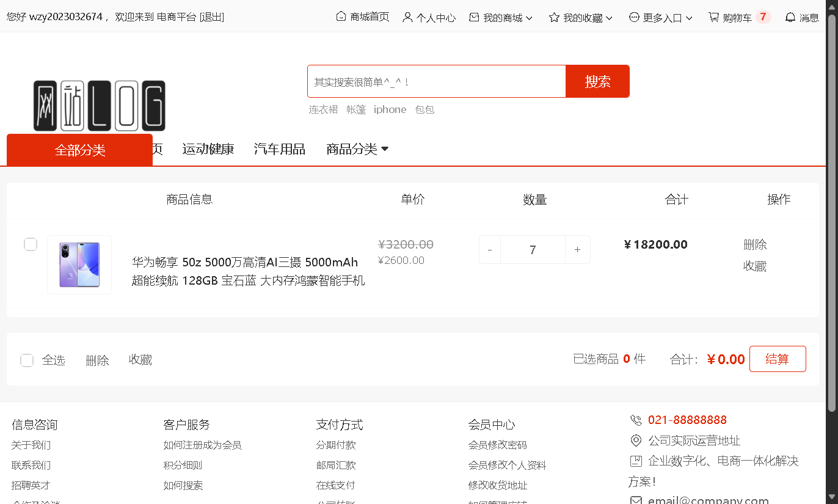Delete the Huawei phone via row 删除

(x=755, y=244)
